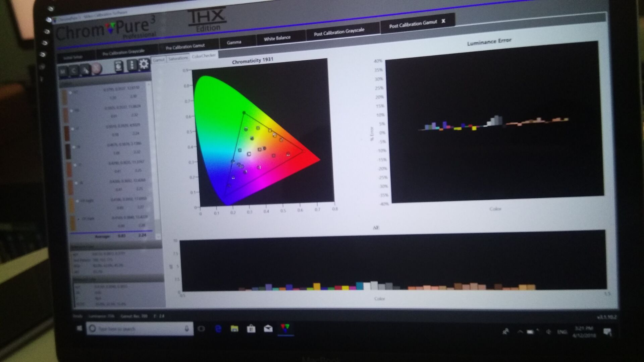Viewport: 644px width, 362px height.
Task: Switch to the Gamma tab
Action: (234, 42)
